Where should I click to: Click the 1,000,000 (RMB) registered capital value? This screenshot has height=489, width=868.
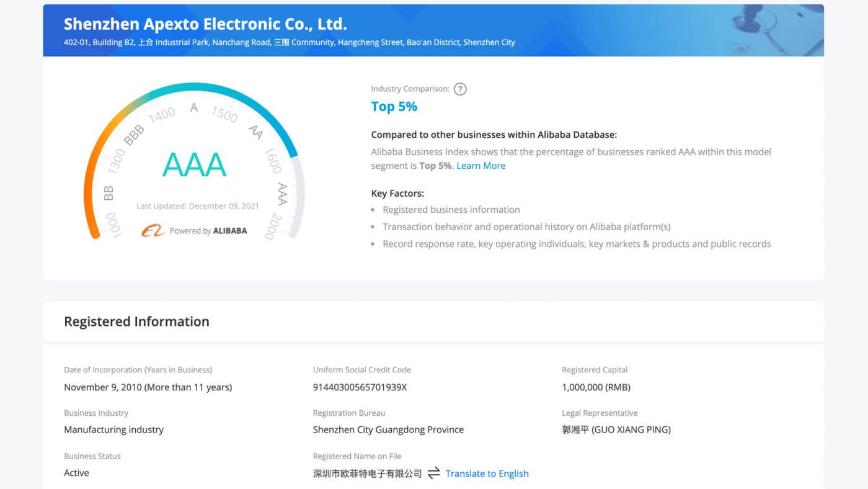596,387
